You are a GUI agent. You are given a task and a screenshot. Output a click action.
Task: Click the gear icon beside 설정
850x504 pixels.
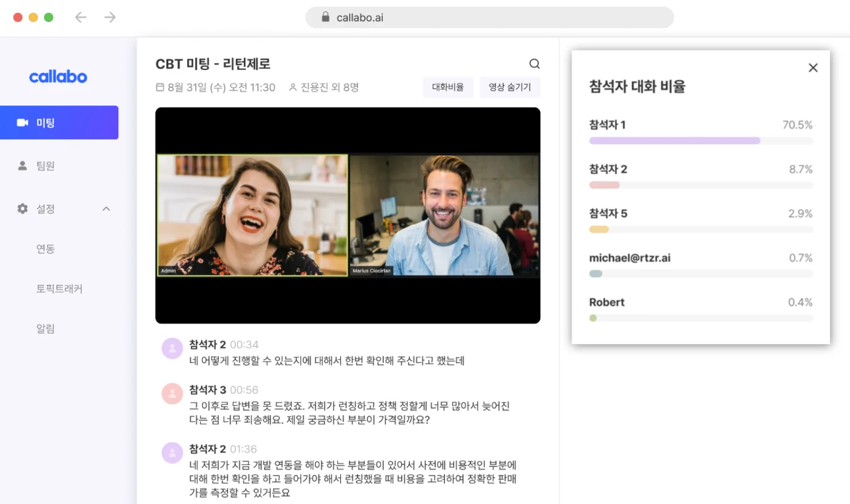[x=22, y=209]
